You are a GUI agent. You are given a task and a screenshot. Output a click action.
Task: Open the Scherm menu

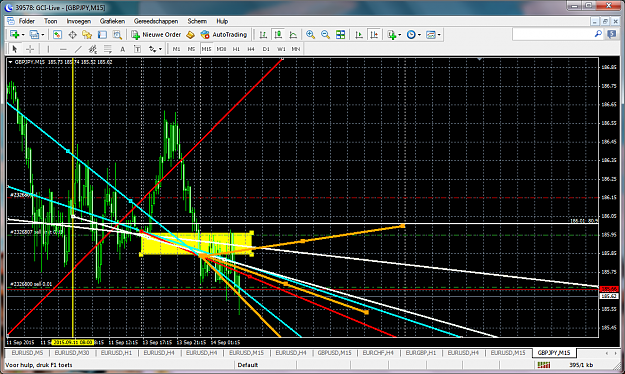[197, 21]
